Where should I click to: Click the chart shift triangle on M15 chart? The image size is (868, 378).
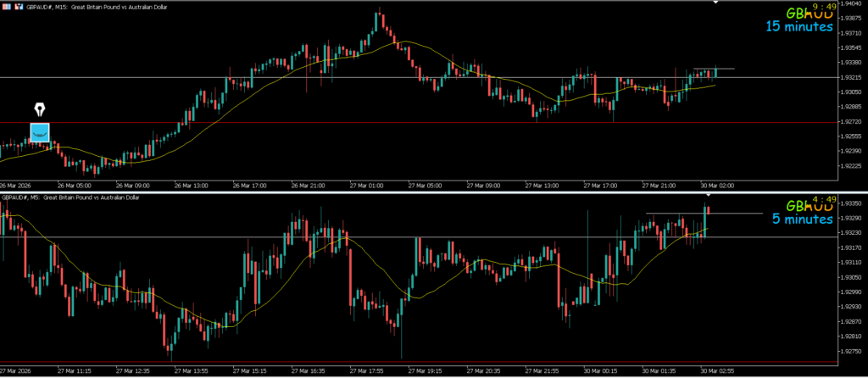(x=715, y=3)
